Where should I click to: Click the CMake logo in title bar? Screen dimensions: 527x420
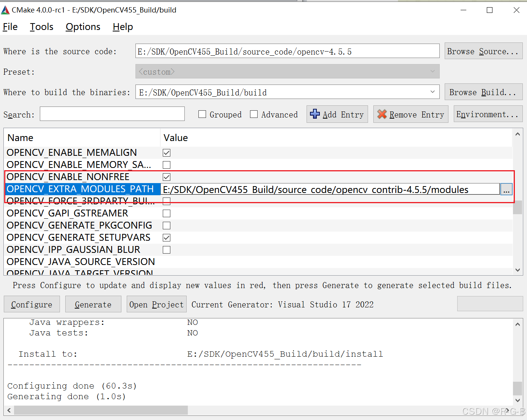coord(5,10)
